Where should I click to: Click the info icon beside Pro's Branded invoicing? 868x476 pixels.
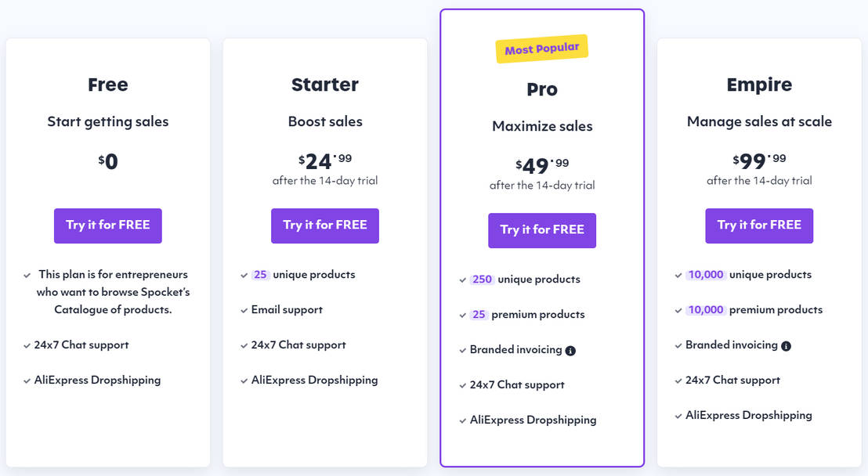(x=570, y=351)
